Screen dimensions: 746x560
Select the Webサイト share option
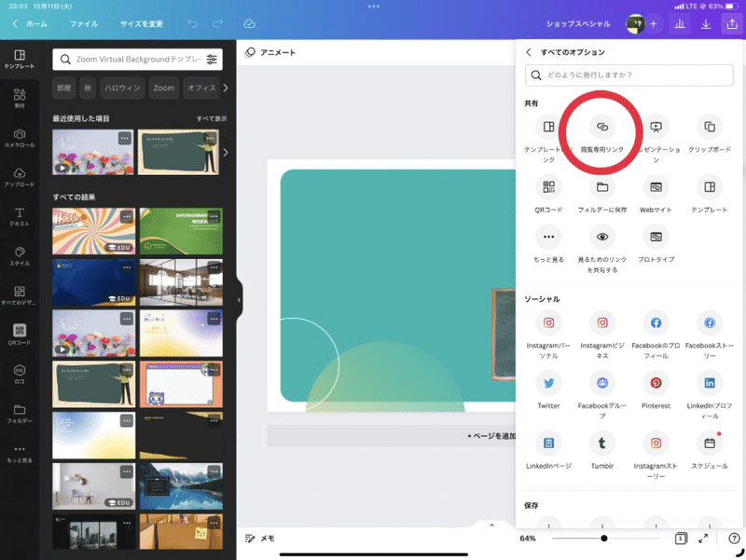point(656,195)
